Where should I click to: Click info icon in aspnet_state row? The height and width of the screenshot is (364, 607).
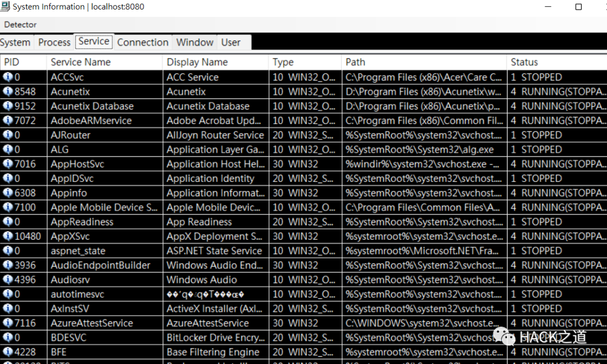click(8, 251)
